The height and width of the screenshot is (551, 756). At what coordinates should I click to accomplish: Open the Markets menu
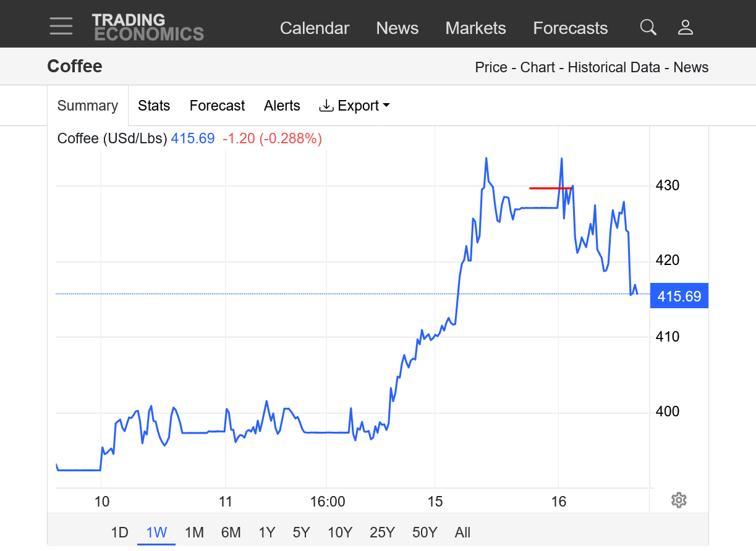475,28
